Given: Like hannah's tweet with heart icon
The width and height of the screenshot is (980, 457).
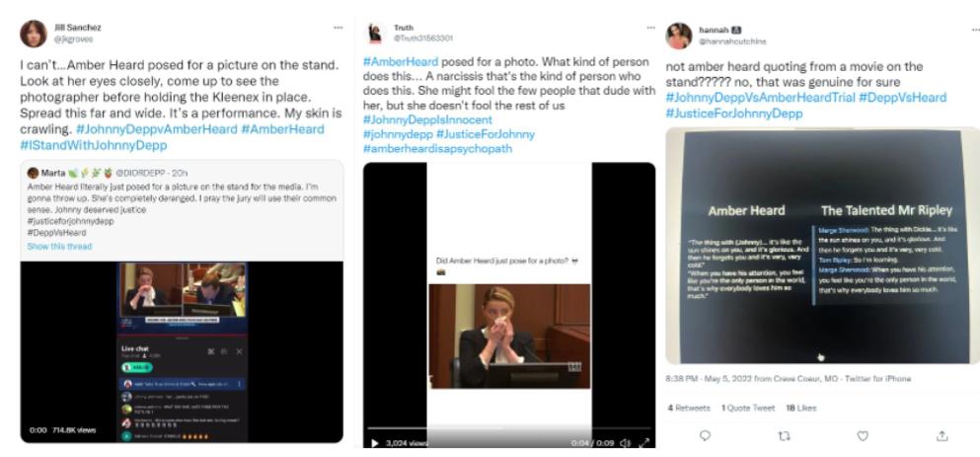Looking at the screenshot, I should point(863,435).
